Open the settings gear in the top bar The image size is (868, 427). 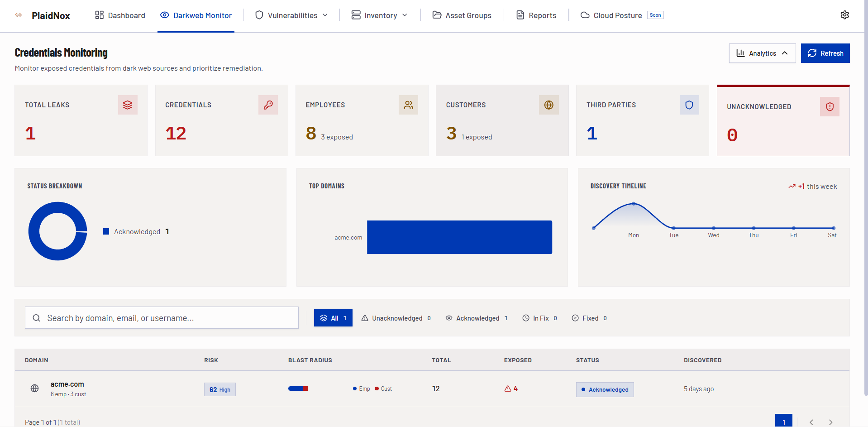pyautogui.click(x=844, y=15)
